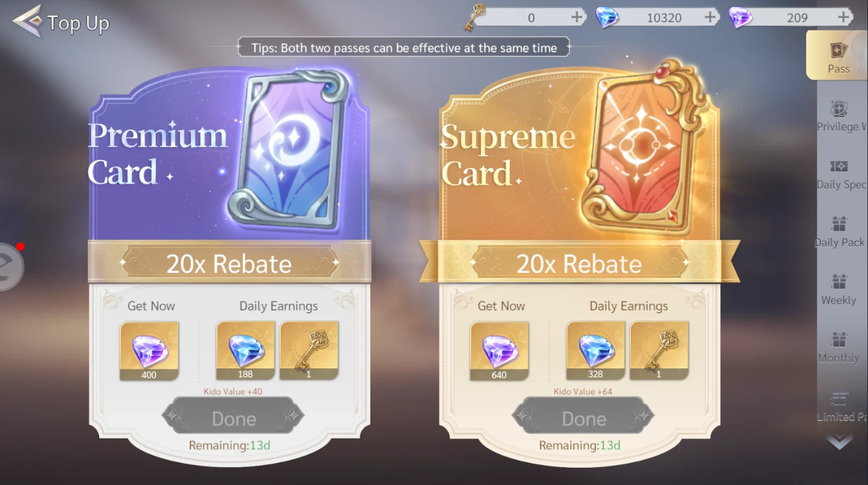Open the Daily Pack tab
Image resolution: width=868 pixels, height=485 pixels.
tap(839, 232)
